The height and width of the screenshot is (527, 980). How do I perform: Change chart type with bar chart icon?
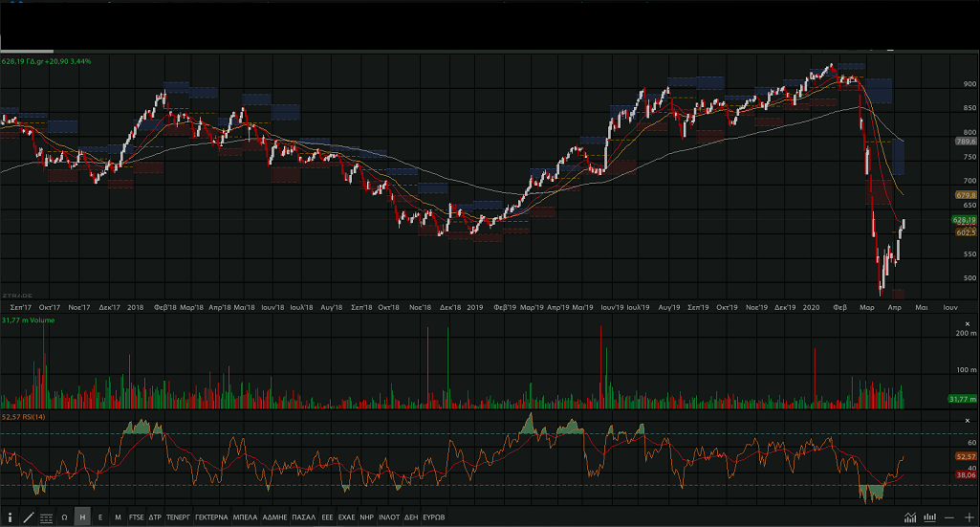(x=930, y=517)
